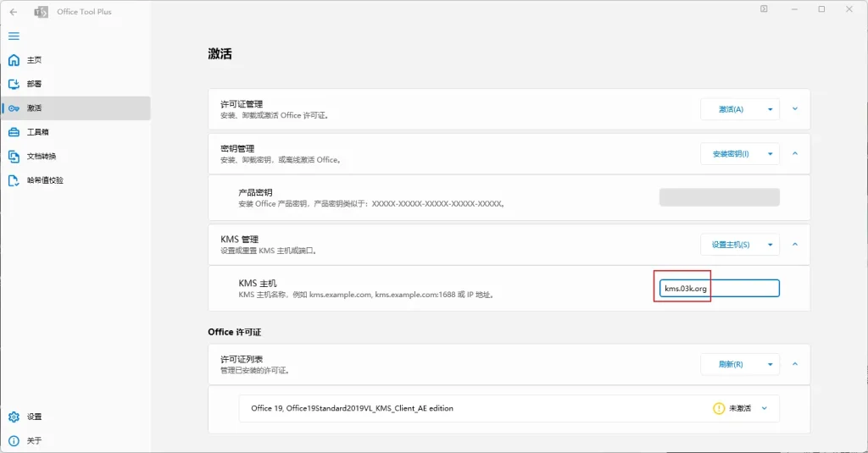Minimize the Office Tool Plus window
868x453 pixels.
pos(794,9)
